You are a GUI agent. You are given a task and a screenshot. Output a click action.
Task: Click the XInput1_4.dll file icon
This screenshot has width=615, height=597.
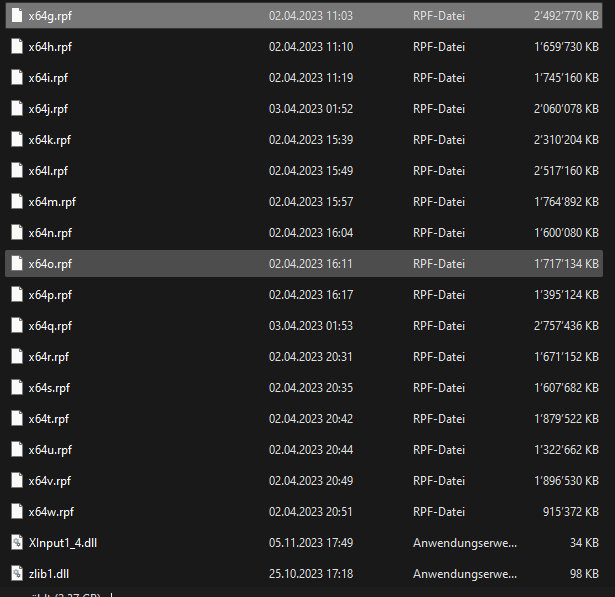point(16,543)
